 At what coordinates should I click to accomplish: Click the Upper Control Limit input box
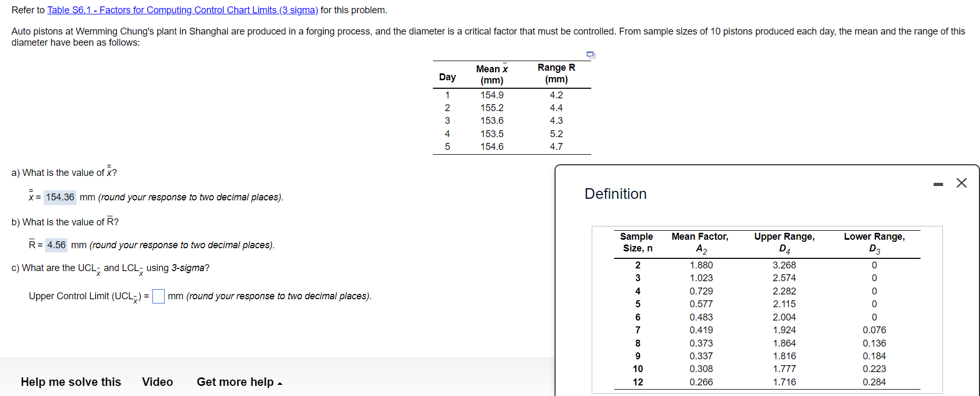pyautogui.click(x=158, y=296)
